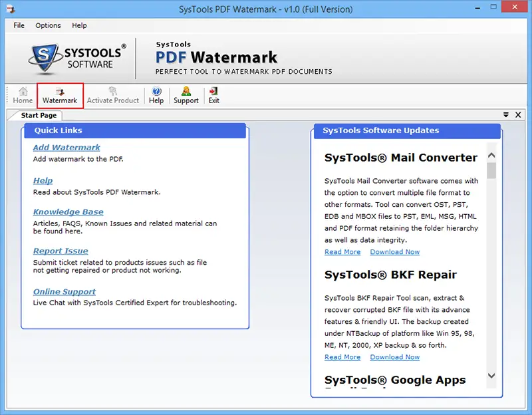The image size is (532, 415).
Task: Click the SysTools Software logo
Action: [77, 59]
